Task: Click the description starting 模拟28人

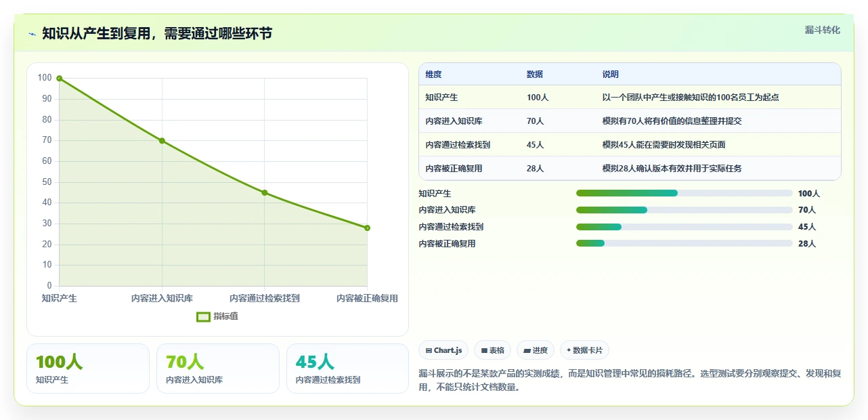Action: click(672, 169)
